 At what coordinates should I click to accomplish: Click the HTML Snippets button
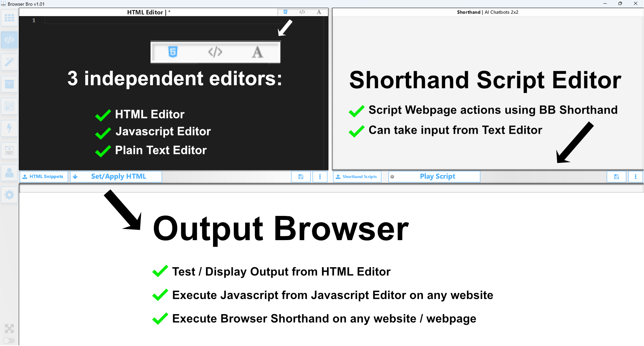click(44, 176)
